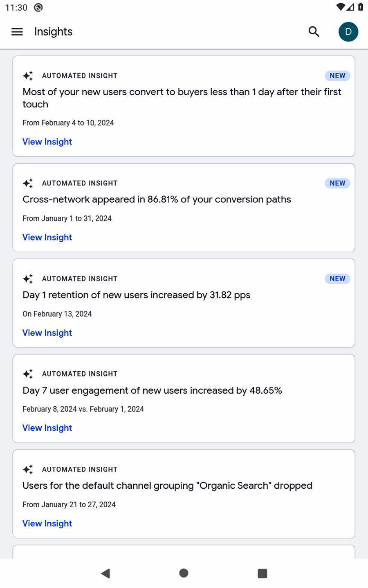View Insight for Day 7 user engagement
The height and width of the screenshot is (588, 368).
coord(47,428)
